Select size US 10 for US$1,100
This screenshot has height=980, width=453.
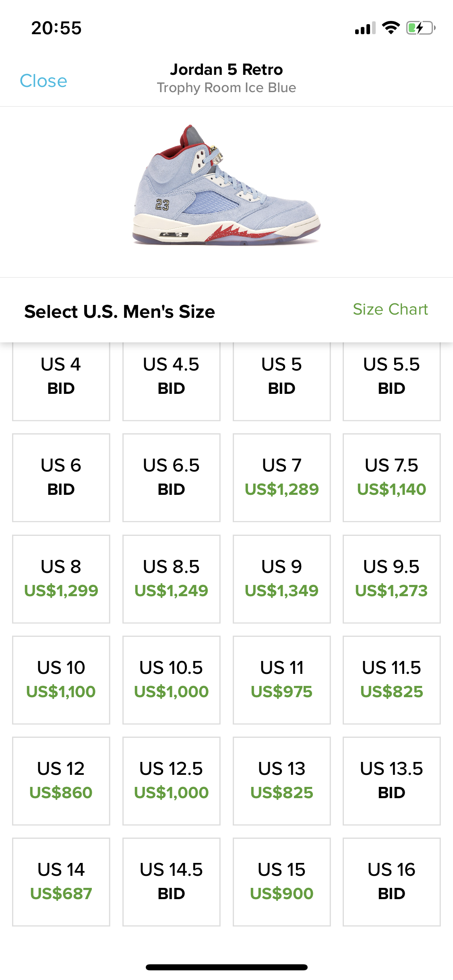[x=61, y=680]
